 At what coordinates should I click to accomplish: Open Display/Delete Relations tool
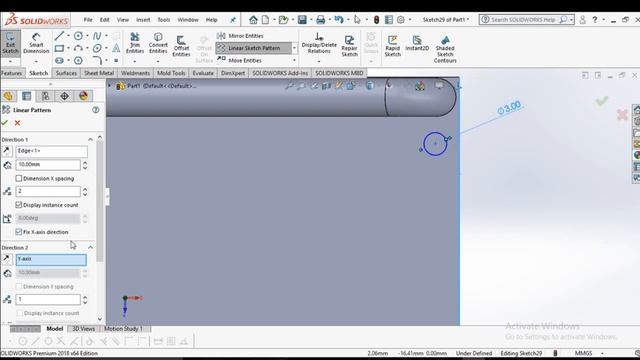[x=319, y=43]
